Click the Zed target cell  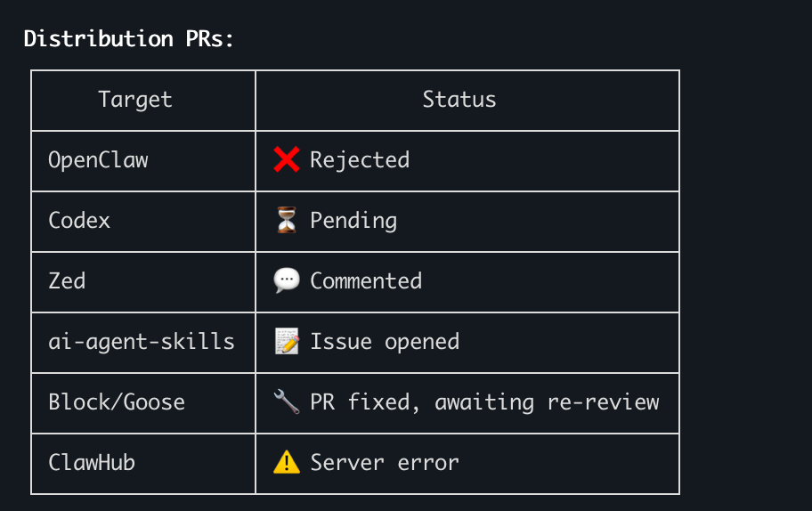[143, 282]
